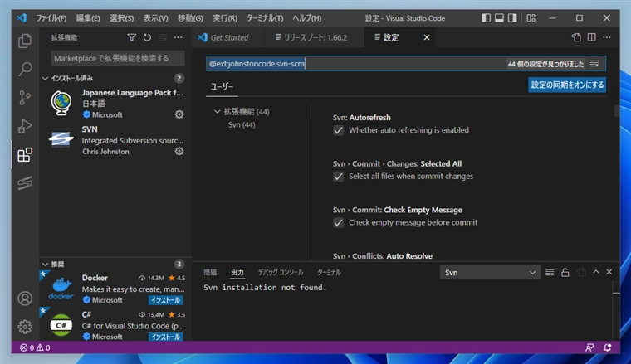Open the SVN view in activity bar

pos(25,183)
